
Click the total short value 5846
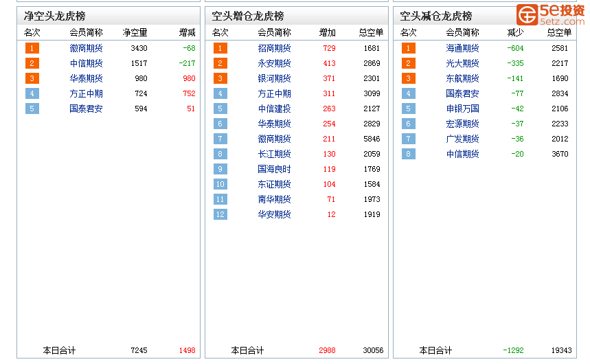point(372,139)
